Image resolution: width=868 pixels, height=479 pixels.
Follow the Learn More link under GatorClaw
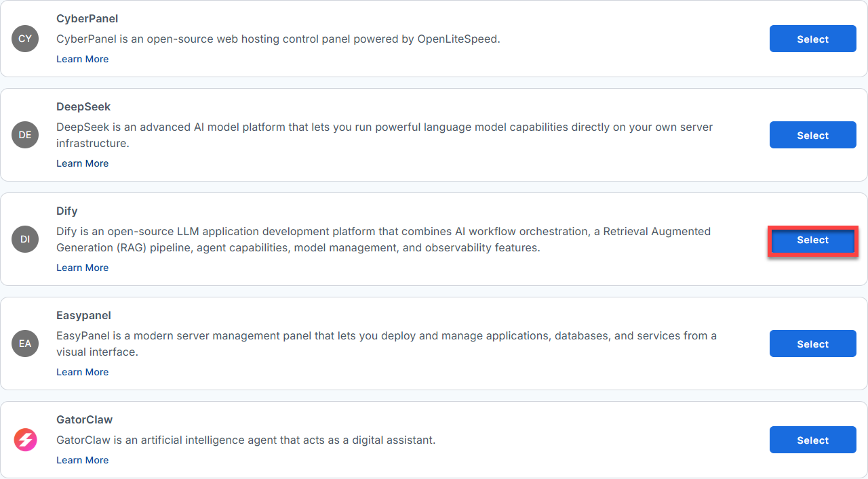coord(82,460)
